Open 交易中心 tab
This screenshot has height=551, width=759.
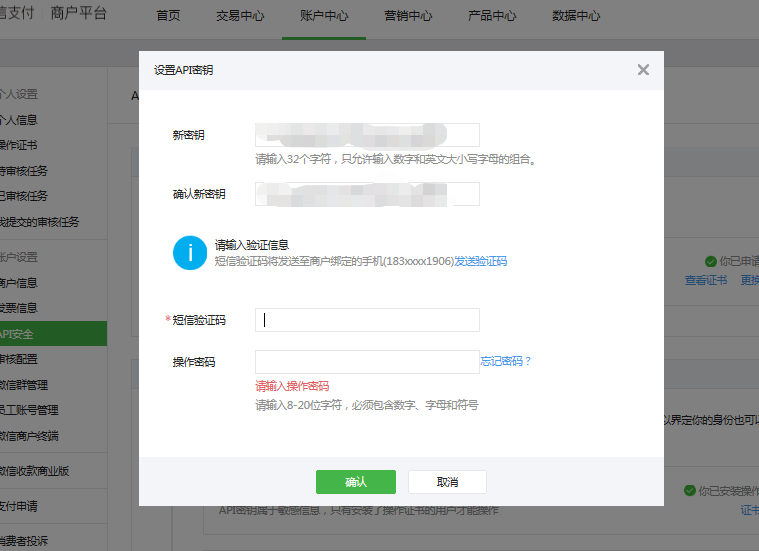(240, 15)
